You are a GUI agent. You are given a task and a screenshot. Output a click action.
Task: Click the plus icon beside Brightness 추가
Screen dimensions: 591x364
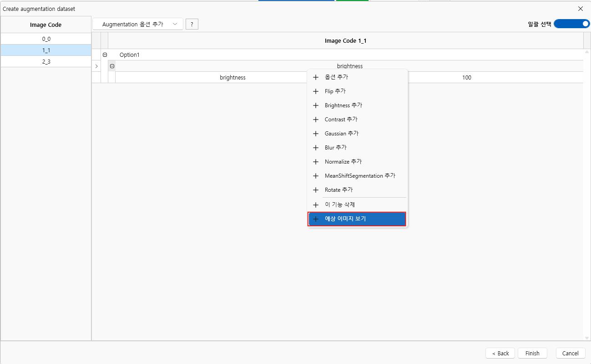pos(315,105)
